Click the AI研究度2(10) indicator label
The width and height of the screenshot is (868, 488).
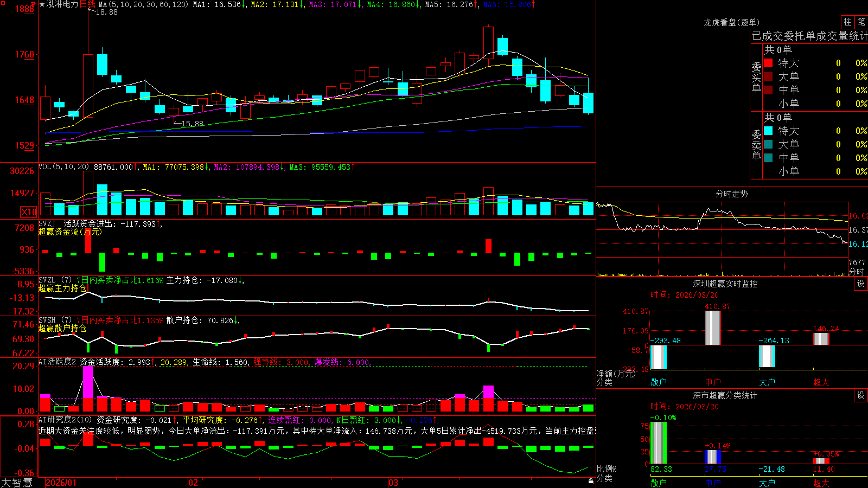pyautogui.click(x=65, y=420)
